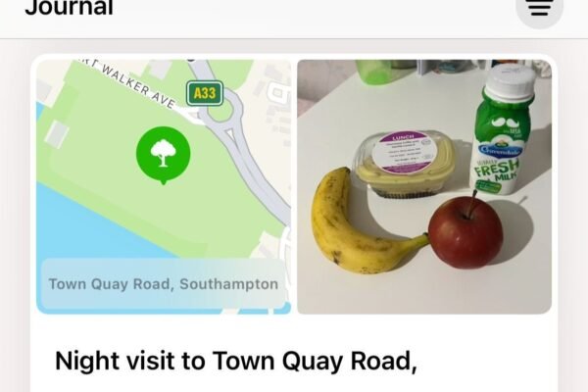Open the map thumbnail of the park
Viewport: 588px width, 392px height.
coord(164,186)
